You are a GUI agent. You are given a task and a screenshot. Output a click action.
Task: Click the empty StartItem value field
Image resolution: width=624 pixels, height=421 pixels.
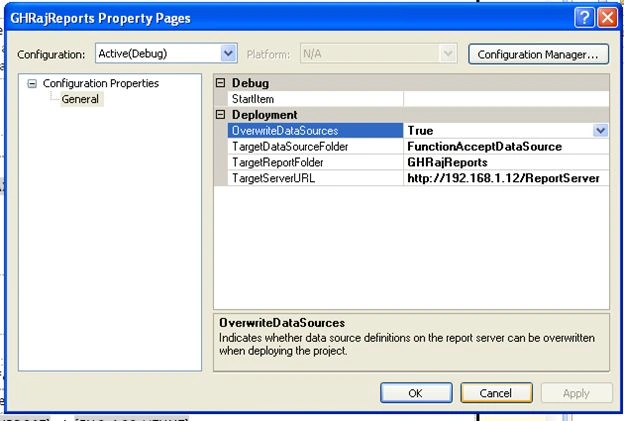point(506,99)
